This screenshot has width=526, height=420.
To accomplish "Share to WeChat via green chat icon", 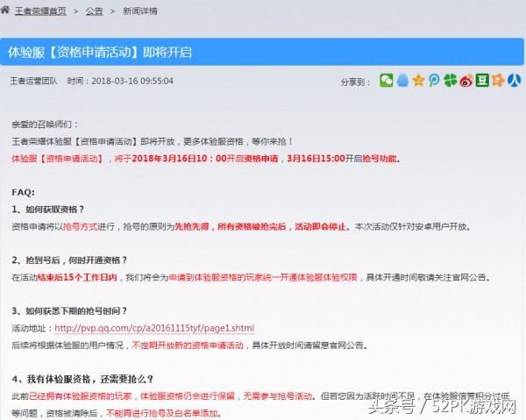I will point(387,81).
